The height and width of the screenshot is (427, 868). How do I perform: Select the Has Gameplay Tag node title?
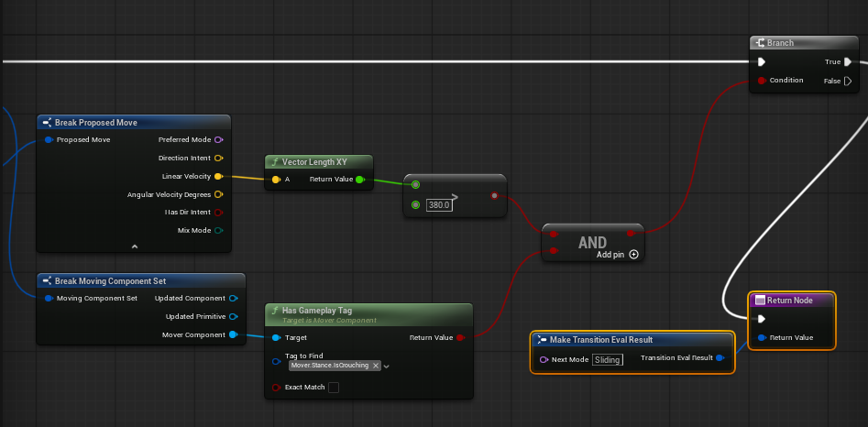coord(316,311)
